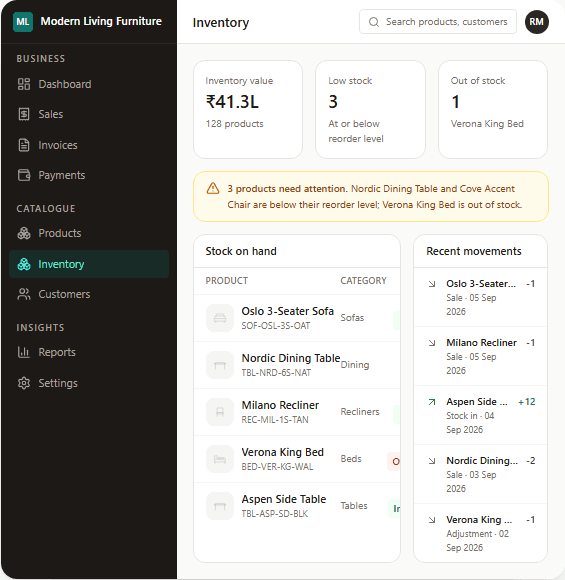Select the Milano Recliner product name
Screen dimensions: 565x580
280,405
